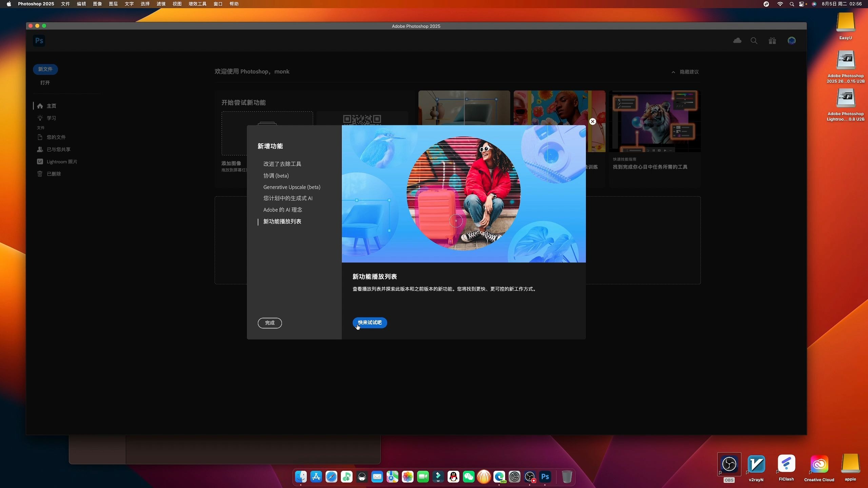The width and height of the screenshot is (868, 488).
Task: Open the gift what's new icon
Action: click(x=772, y=41)
